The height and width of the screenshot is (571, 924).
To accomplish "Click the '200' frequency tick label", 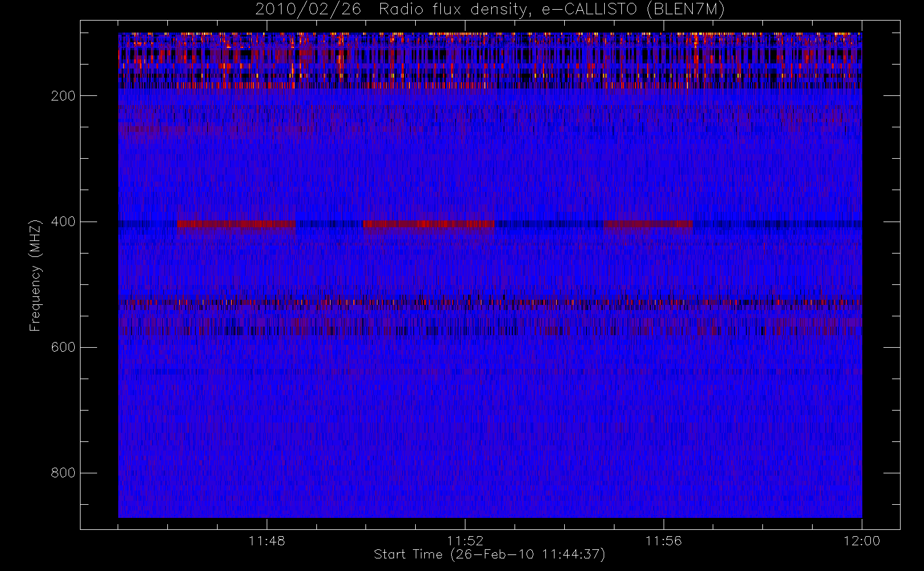I will tap(63, 96).
